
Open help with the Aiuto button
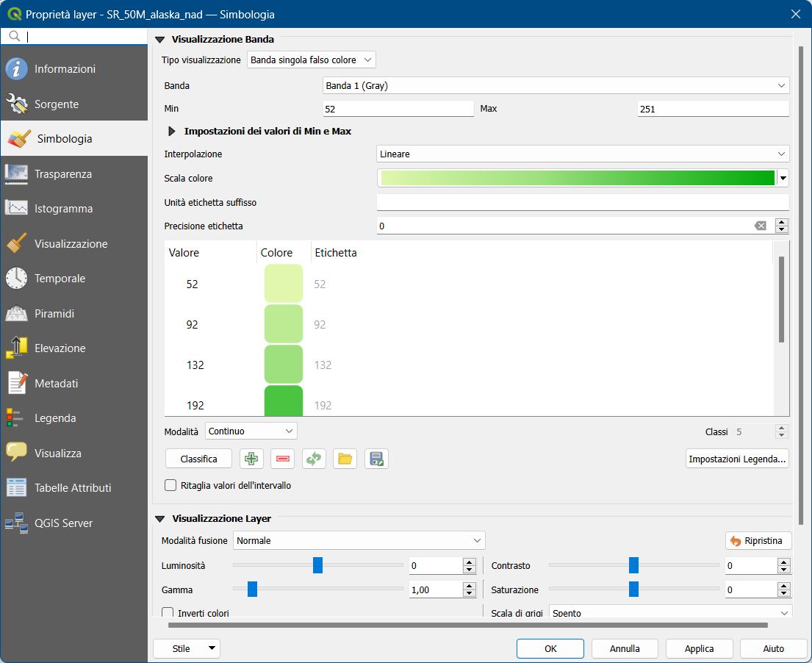pos(774,648)
